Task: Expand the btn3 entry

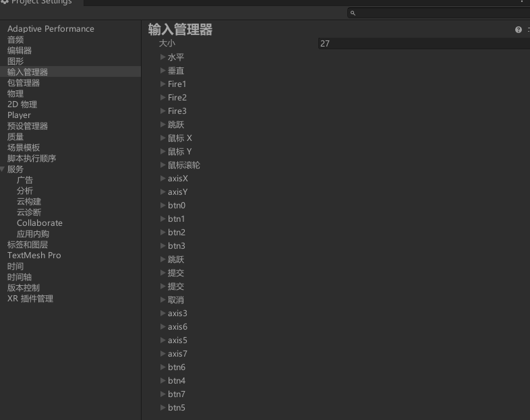Action: click(163, 245)
